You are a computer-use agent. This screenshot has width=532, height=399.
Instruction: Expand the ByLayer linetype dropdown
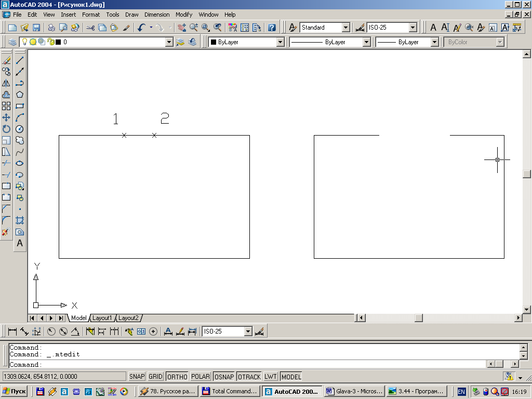click(x=366, y=42)
